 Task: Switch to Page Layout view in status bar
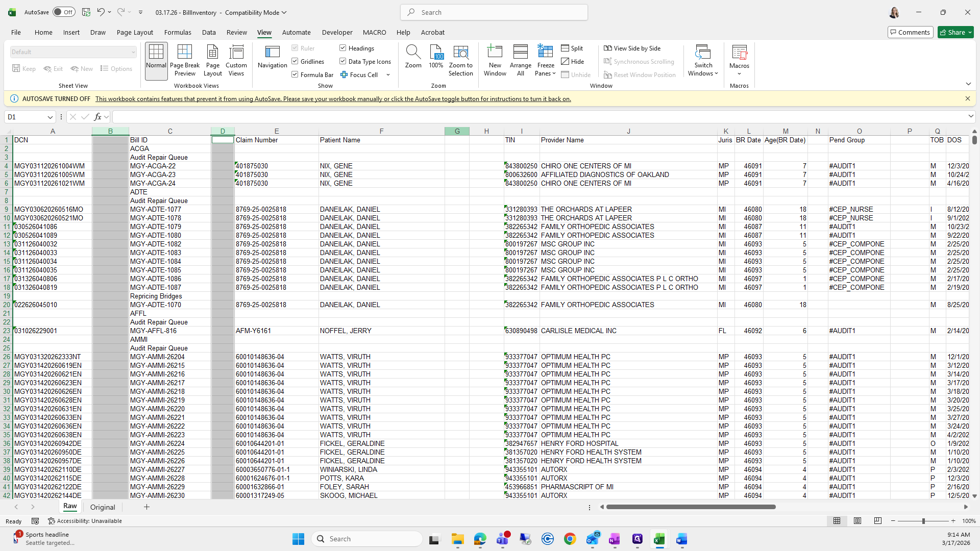tap(857, 521)
